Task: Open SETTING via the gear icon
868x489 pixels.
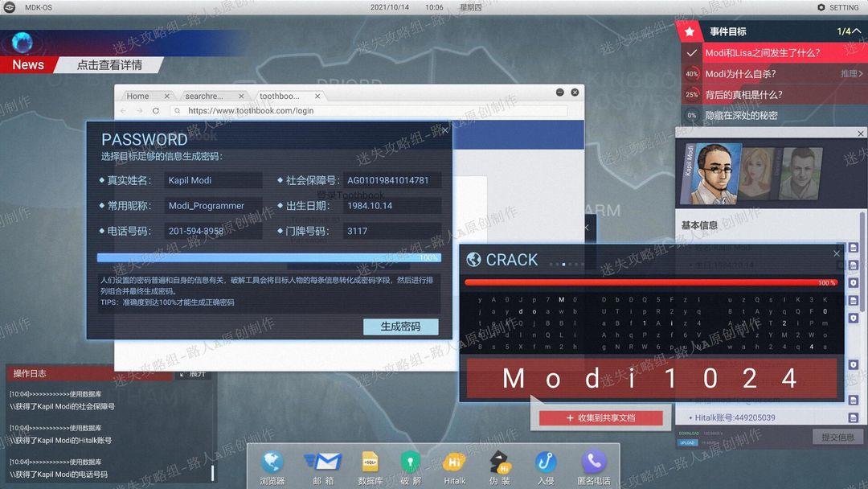Action: [821, 7]
